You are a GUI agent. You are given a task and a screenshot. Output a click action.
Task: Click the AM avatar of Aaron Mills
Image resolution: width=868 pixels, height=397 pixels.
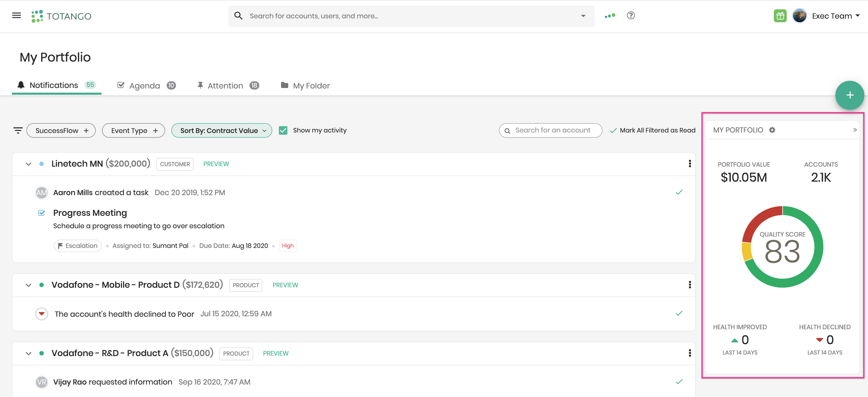point(41,193)
